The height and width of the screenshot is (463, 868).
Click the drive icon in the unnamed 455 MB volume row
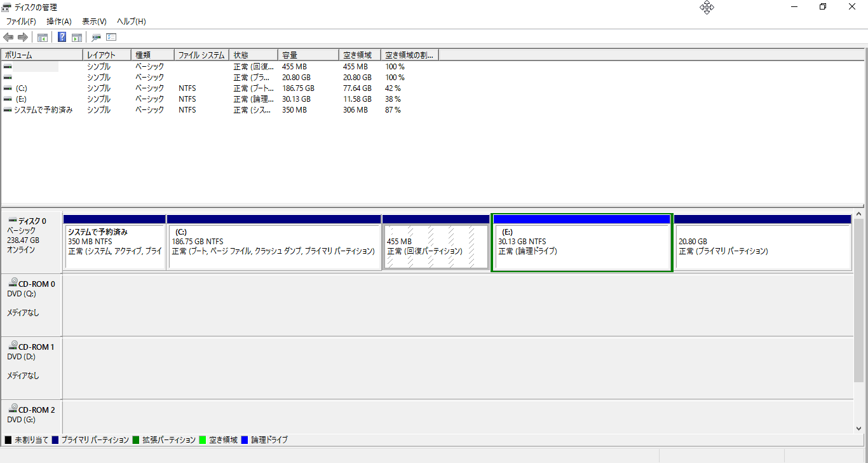8,67
